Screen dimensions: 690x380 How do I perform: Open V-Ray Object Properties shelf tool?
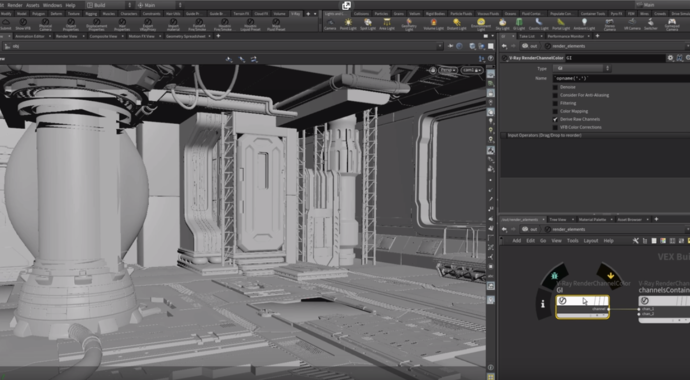pyautogui.click(x=71, y=24)
